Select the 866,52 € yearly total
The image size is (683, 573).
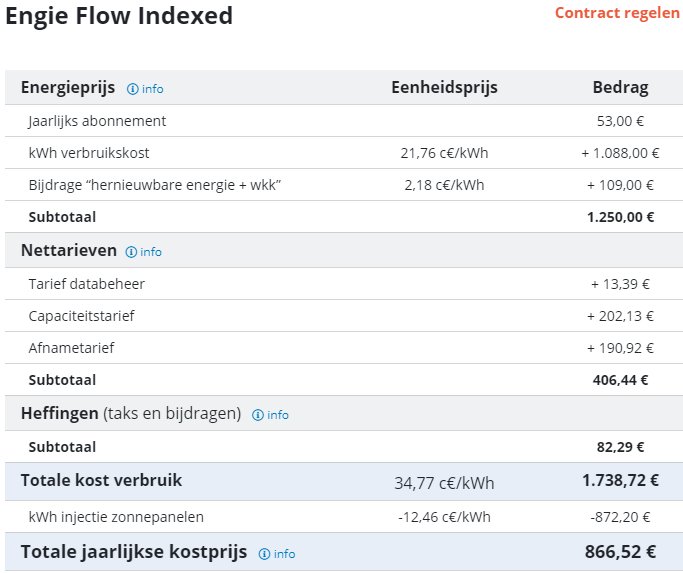click(620, 552)
